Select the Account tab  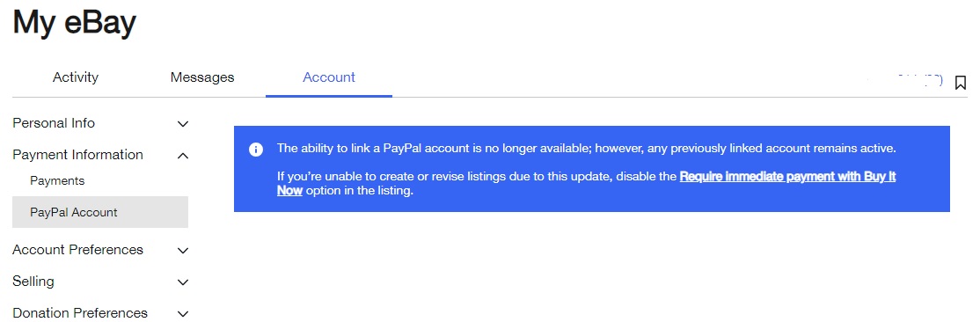point(329,77)
